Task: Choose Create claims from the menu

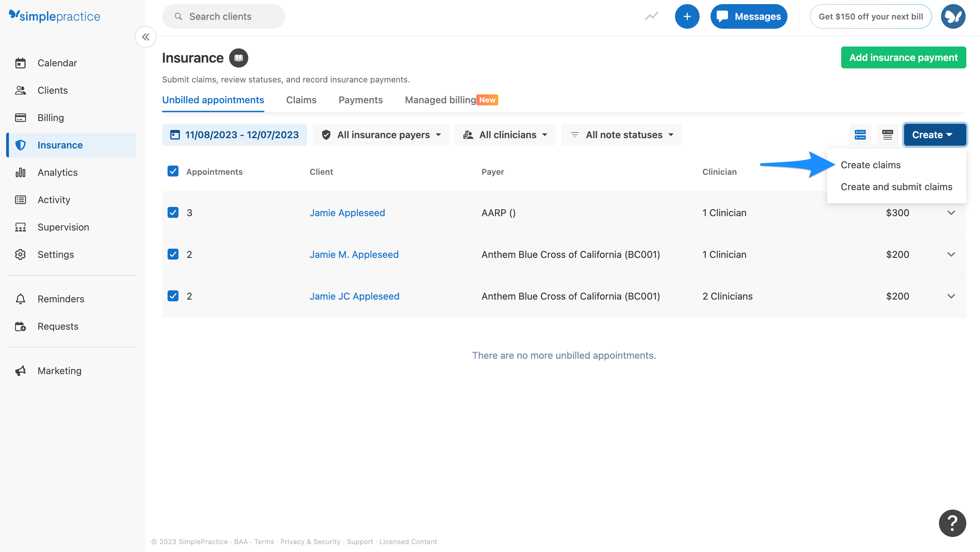Action: (x=871, y=165)
